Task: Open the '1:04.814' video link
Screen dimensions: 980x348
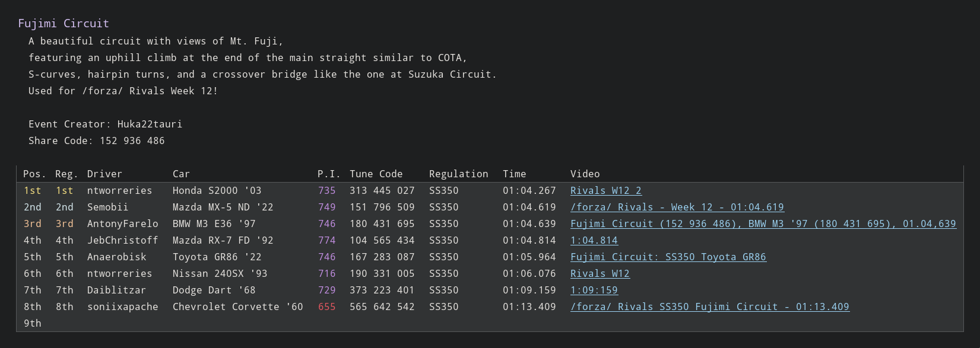Action: 594,240
